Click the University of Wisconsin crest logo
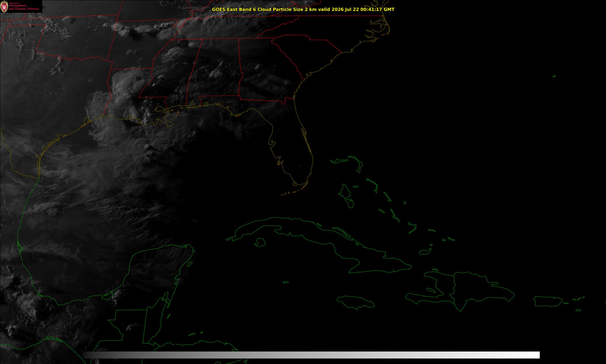 4,7
